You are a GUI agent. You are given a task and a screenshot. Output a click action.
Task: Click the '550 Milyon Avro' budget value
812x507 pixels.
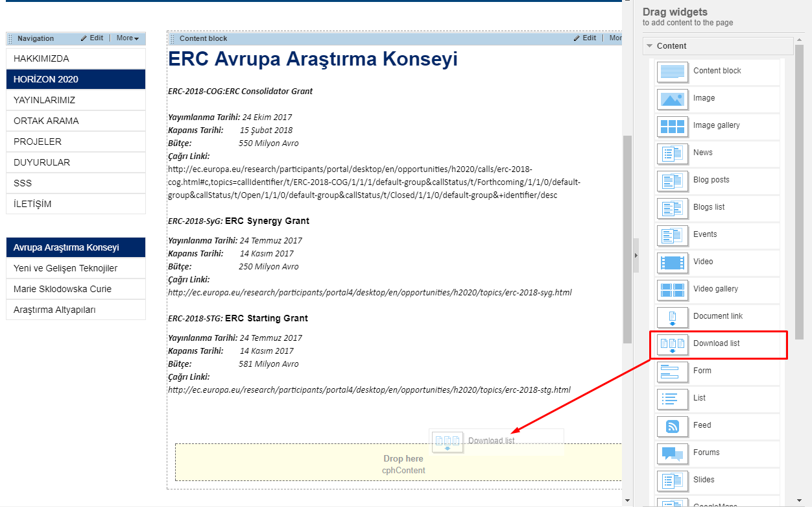[269, 143]
